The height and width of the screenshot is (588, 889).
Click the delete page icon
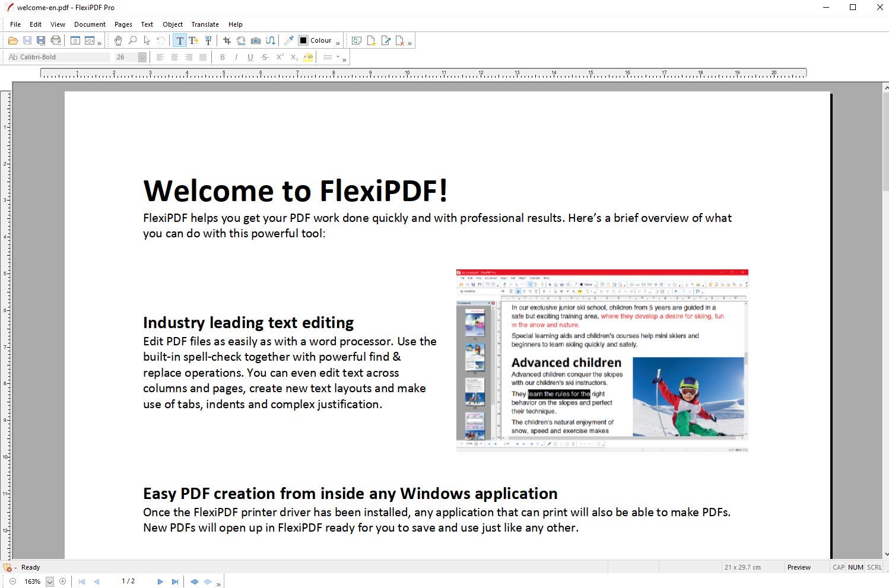point(400,40)
